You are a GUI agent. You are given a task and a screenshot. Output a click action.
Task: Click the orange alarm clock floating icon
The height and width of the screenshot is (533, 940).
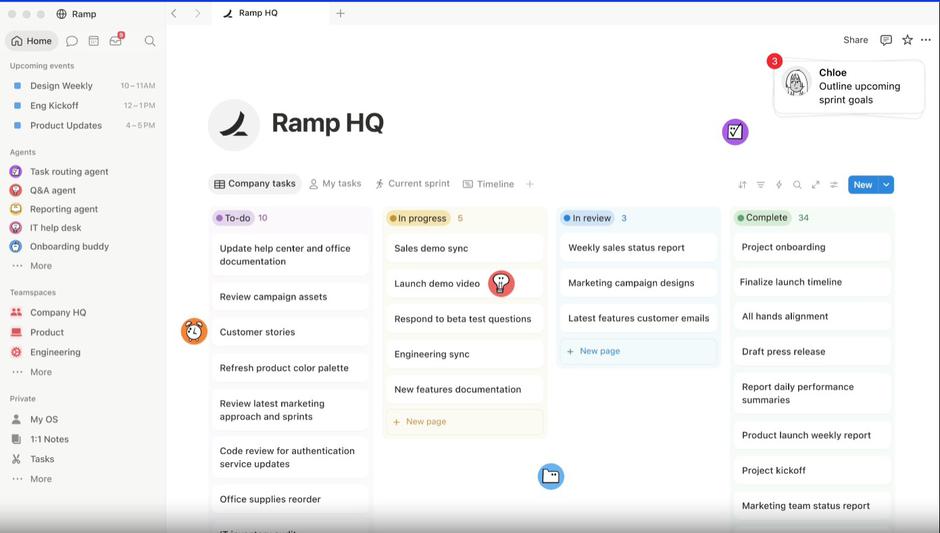(194, 331)
